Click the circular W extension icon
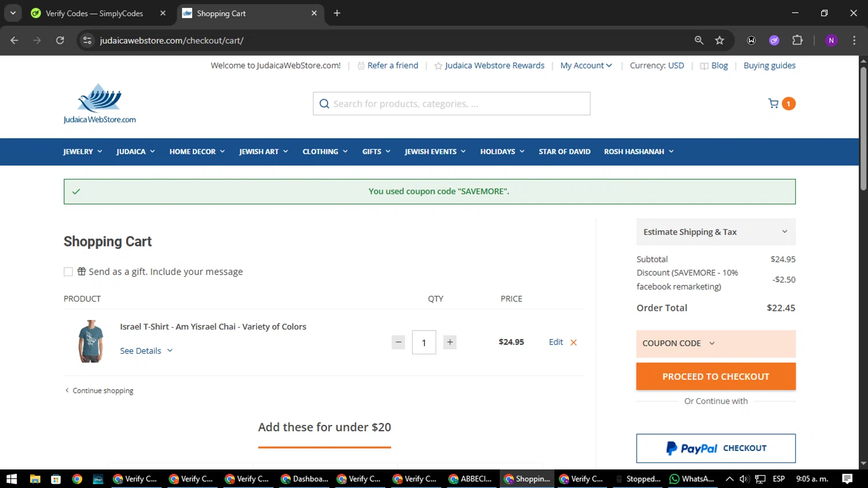The image size is (868, 488). coord(751,41)
